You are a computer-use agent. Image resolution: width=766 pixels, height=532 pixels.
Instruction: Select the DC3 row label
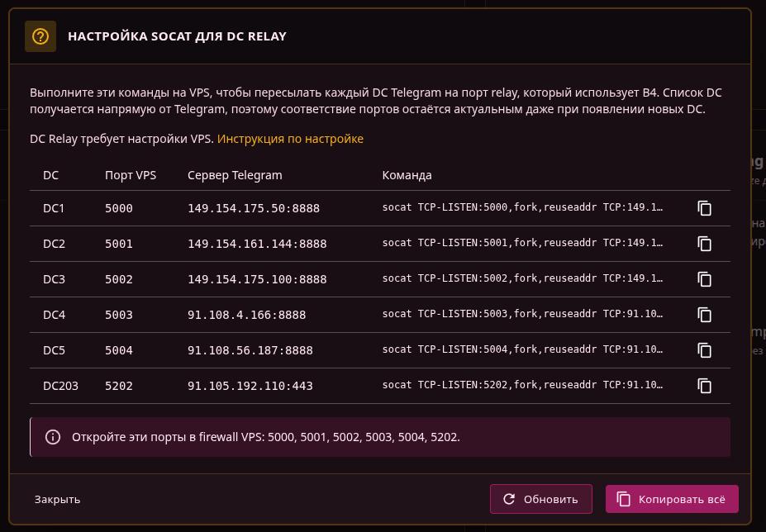pos(55,279)
